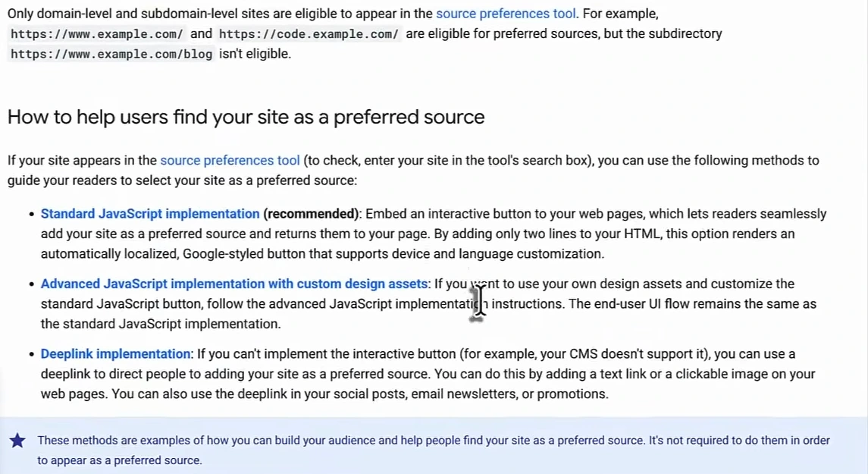Click the https://www.example.com/ code text

97,34
